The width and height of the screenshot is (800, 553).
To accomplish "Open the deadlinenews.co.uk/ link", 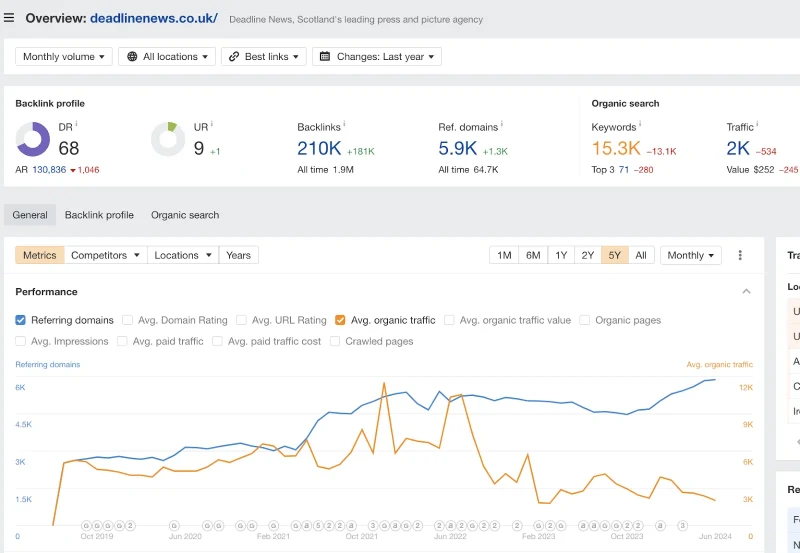I will pyautogui.click(x=154, y=18).
